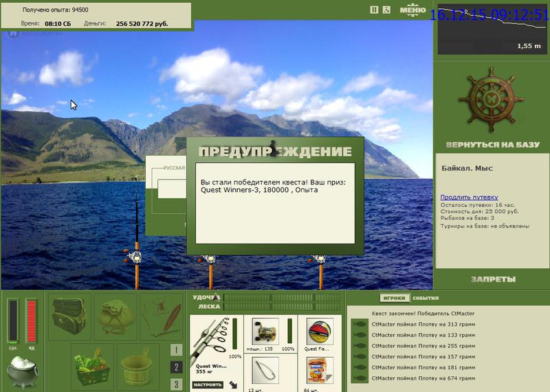Click the ЛЕСКА tension bar
The width and height of the screenshot is (550, 392).
click(x=282, y=307)
